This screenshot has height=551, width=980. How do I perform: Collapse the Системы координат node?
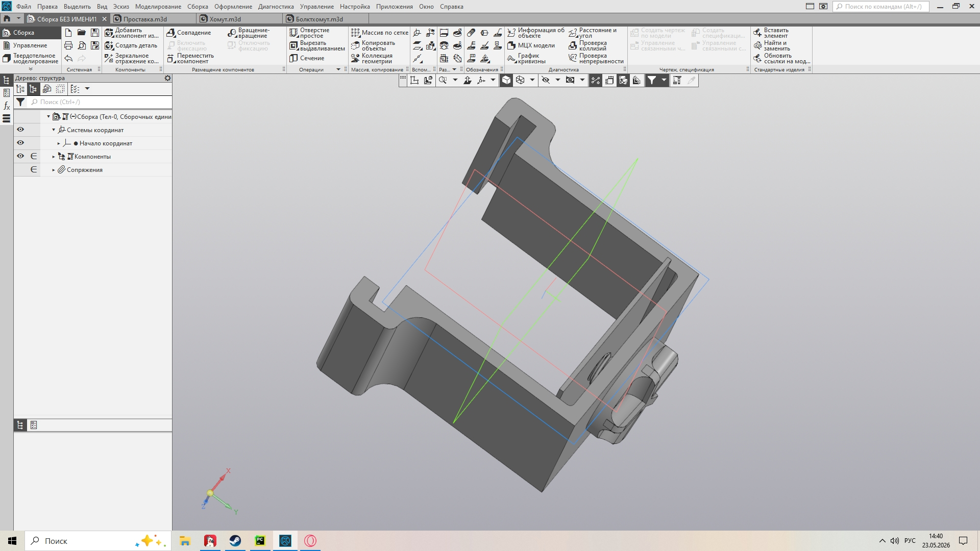click(54, 130)
